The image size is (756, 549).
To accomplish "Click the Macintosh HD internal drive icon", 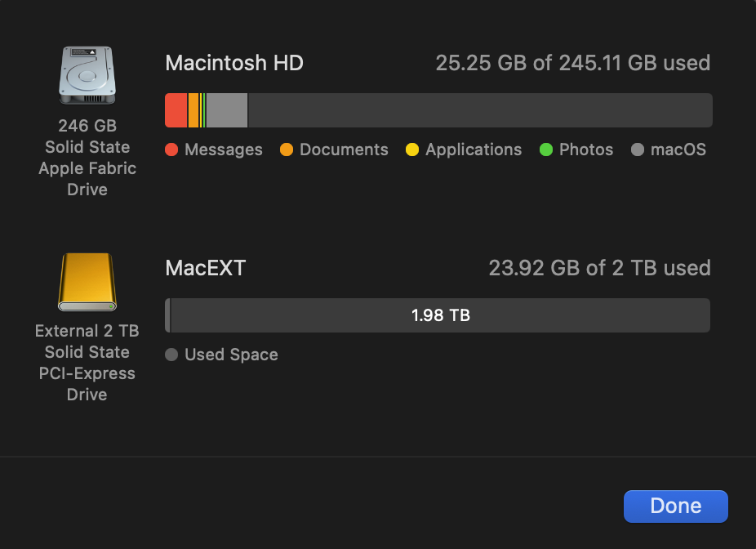I will coord(87,75).
